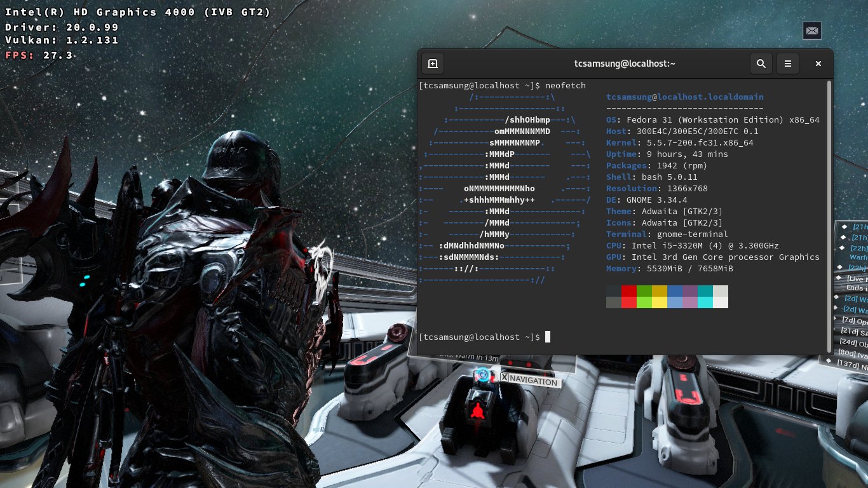Open the game inbox envelope icon

click(811, 30)
